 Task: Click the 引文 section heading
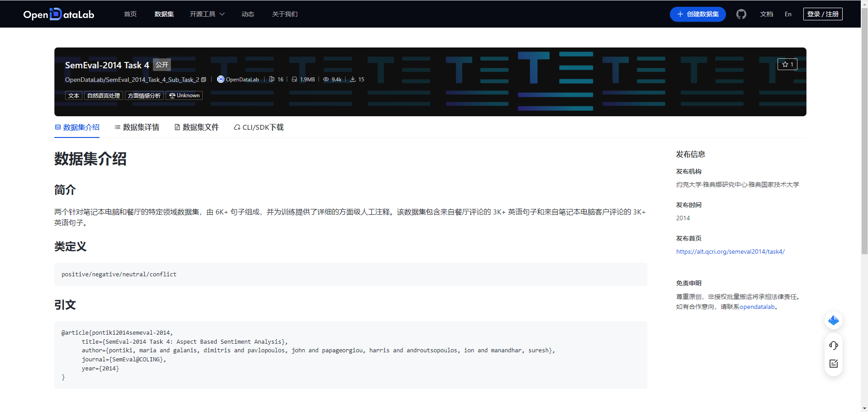65,305
